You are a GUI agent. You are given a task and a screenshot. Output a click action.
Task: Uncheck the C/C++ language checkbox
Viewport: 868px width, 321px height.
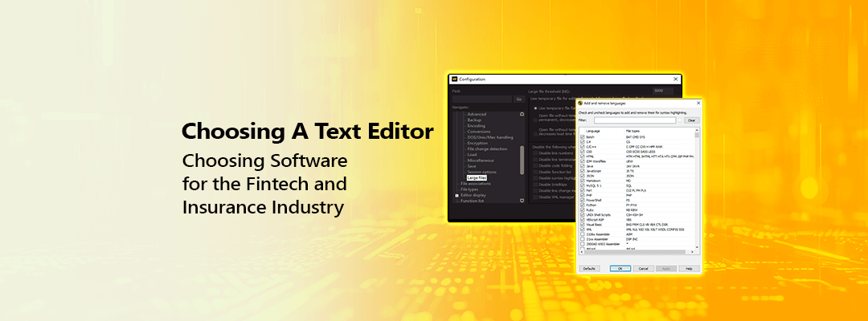click(583, 146)
